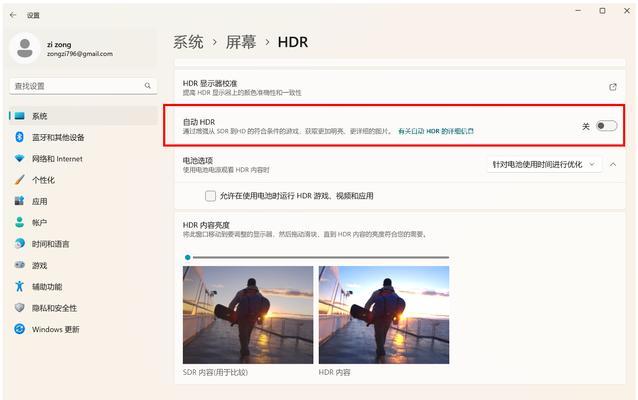
Task: Click the 帐户 person icon in sidebar
Action: tap(20, 222)
